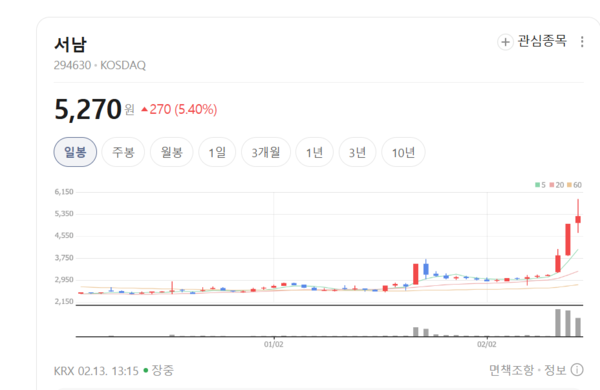Open the 면책조항 disclaimer link
Image resolution: width=600 pixels, height=390 pixels.
511,370
